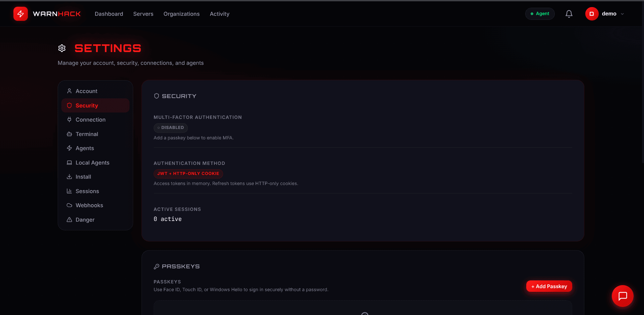
Task: Open the Organizations page
Action: pos(181,14)
